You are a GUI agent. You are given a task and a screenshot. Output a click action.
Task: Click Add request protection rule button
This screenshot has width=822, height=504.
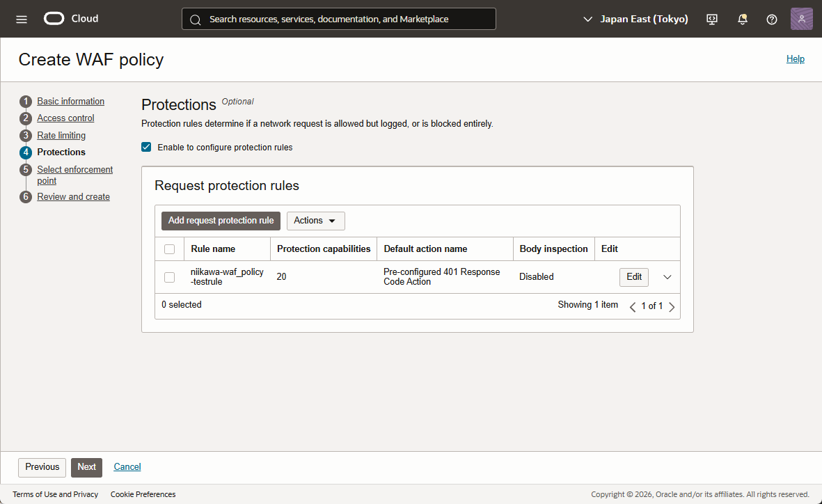[x=221, y=221]
